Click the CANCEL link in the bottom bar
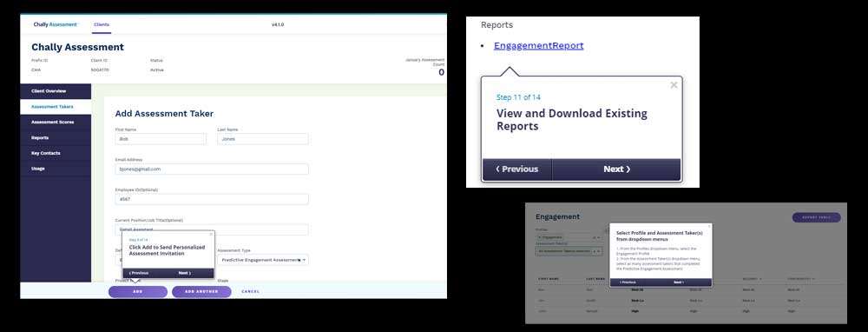 [x=250, y=291]
